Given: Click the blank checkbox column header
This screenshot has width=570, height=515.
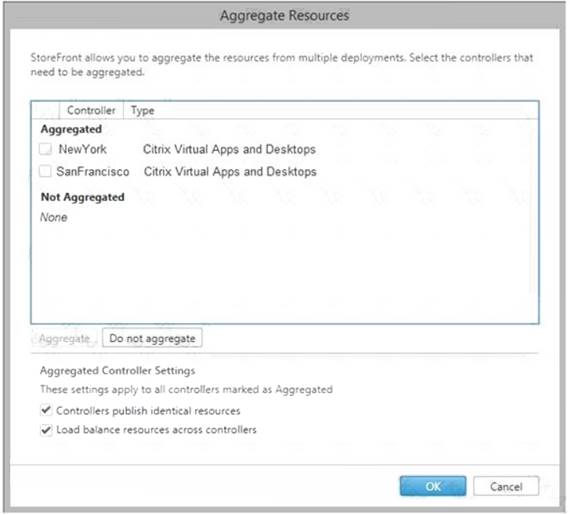Looking at the screenshot, I should click(45, 110).
